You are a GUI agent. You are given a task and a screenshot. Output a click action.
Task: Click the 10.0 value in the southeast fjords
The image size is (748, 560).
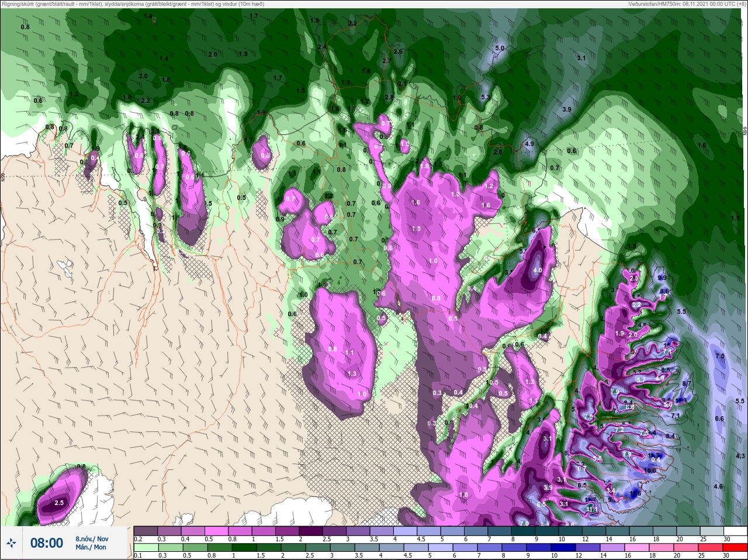coord(650,471)
